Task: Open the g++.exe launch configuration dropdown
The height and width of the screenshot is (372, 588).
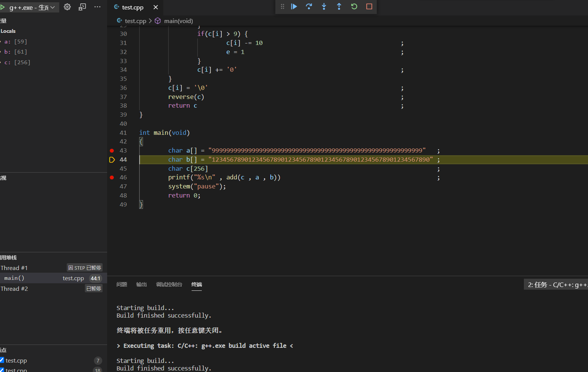Action: click(x=32, y=8)
